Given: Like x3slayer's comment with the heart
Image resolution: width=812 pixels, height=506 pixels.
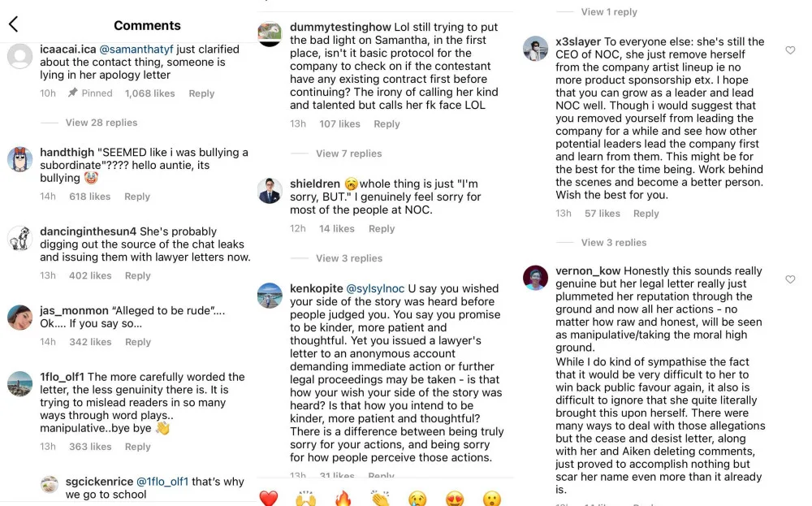Looking at the screenshot, I should tap(790, 50).
